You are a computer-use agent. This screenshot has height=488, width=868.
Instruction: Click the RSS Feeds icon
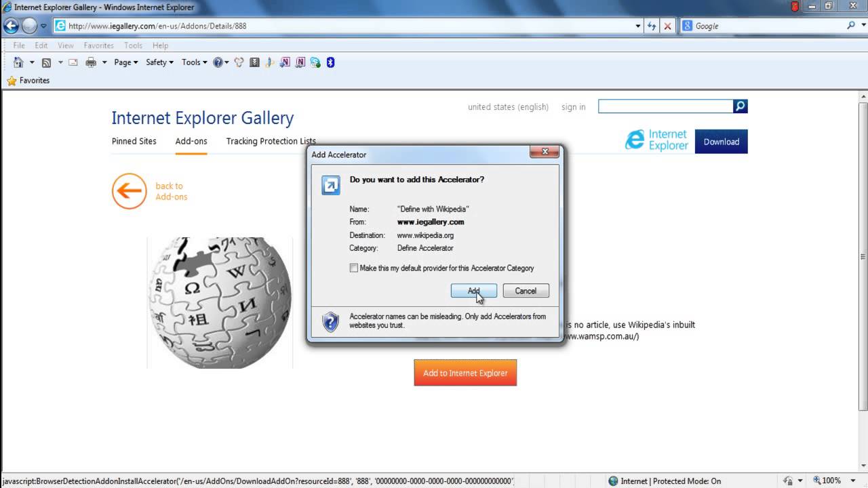pyautogui.click(x=46, y=62)
